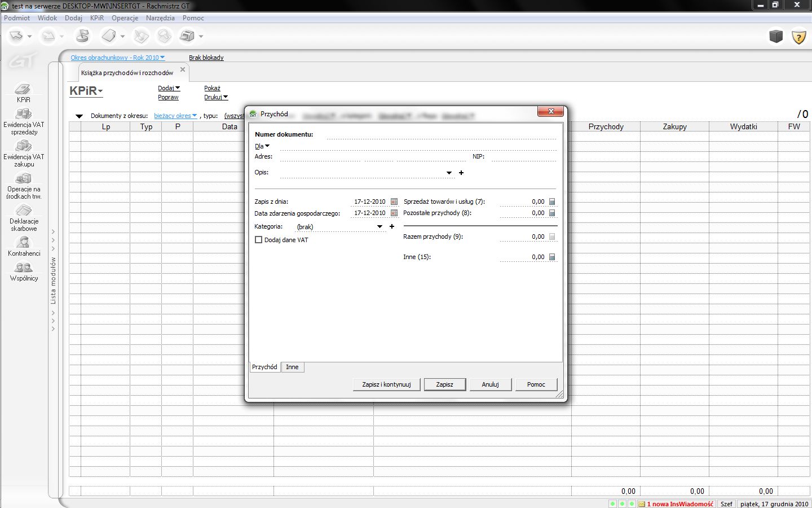Click the Popraw link
The image size is (812, 508).
click(168, 97)
